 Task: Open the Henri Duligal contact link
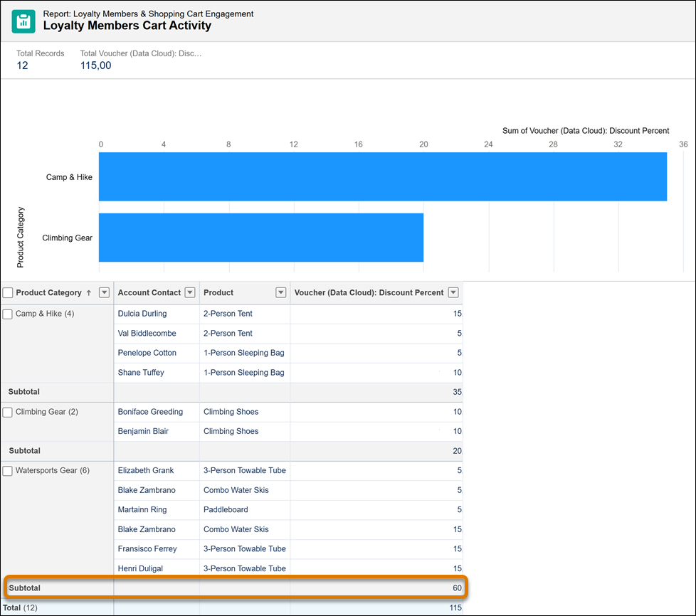140,568
